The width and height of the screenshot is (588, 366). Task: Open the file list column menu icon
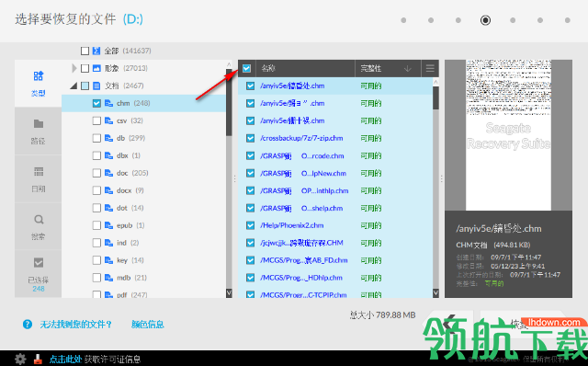pos(430,68)
